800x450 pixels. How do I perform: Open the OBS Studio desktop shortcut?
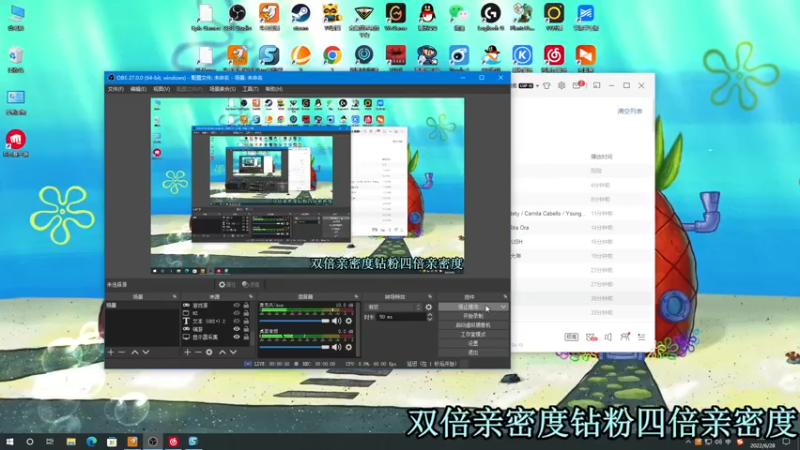pyautogui.click(x=237, y=17)
